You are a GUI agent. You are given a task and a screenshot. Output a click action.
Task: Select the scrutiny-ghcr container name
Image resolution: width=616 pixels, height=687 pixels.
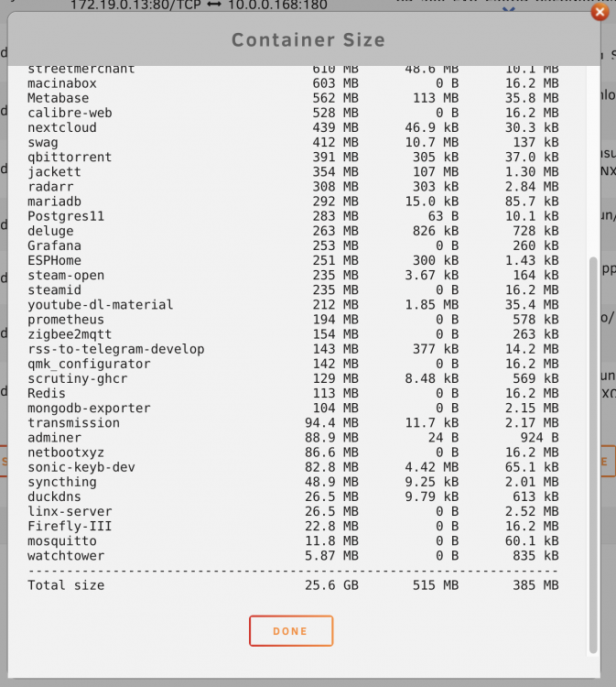(77, 378)
